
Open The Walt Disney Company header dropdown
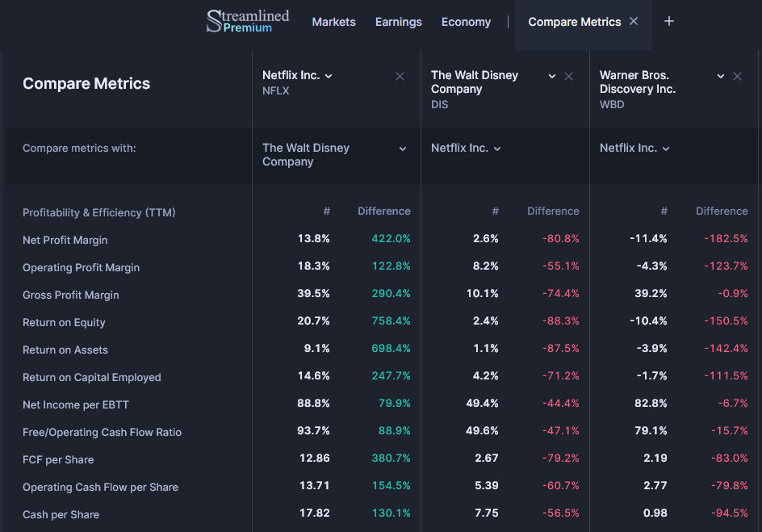point(552,76)
